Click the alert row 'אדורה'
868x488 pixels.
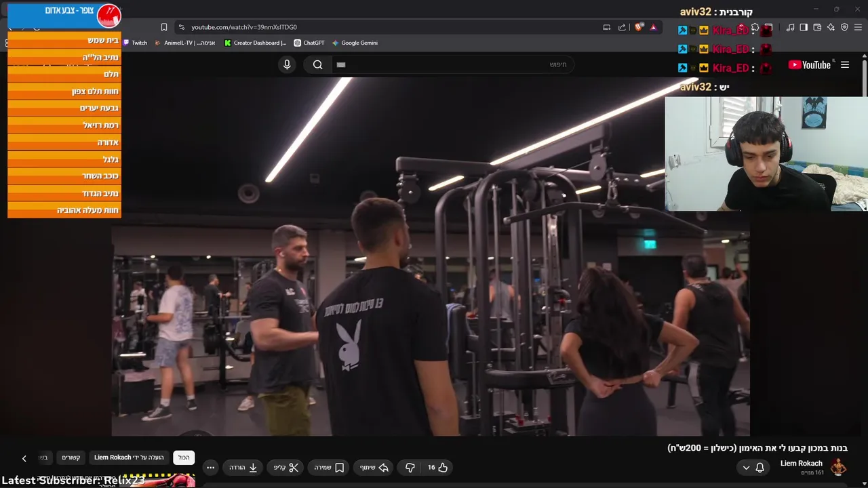(x=64, y=142)
